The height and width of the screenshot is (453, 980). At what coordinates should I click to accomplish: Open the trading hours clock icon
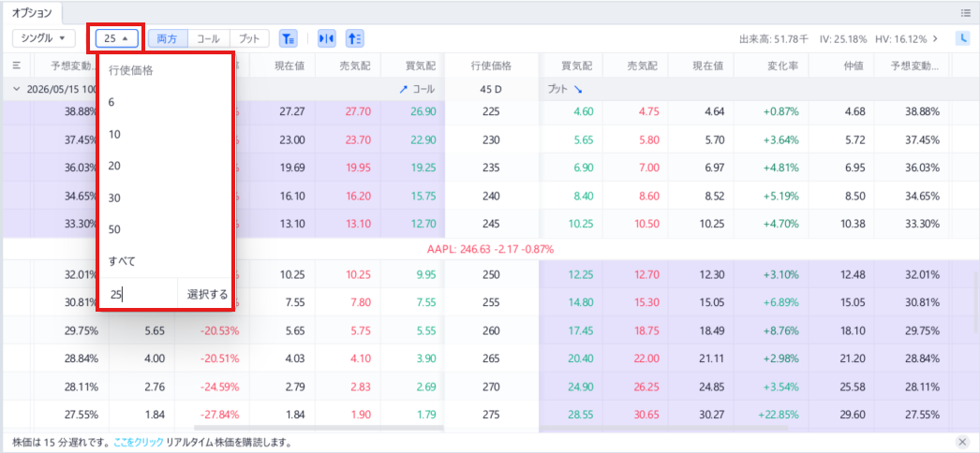(963, 38)
